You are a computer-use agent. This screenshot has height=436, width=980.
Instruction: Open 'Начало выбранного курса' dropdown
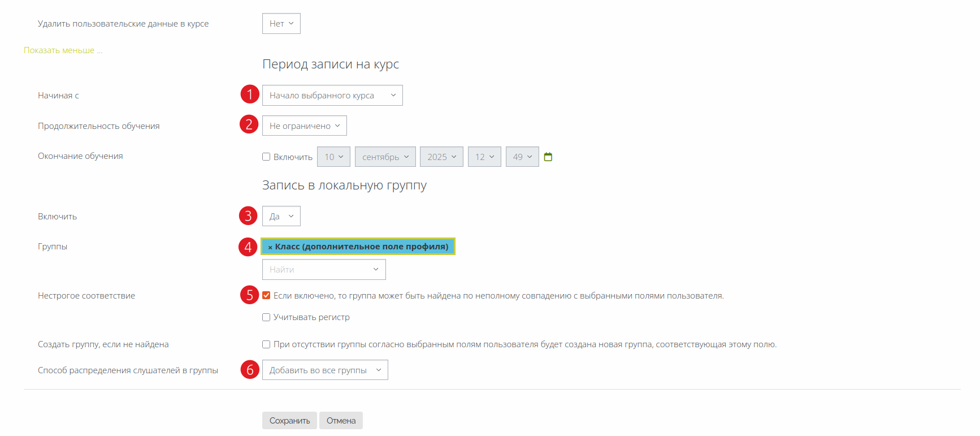tap(332, 96)
